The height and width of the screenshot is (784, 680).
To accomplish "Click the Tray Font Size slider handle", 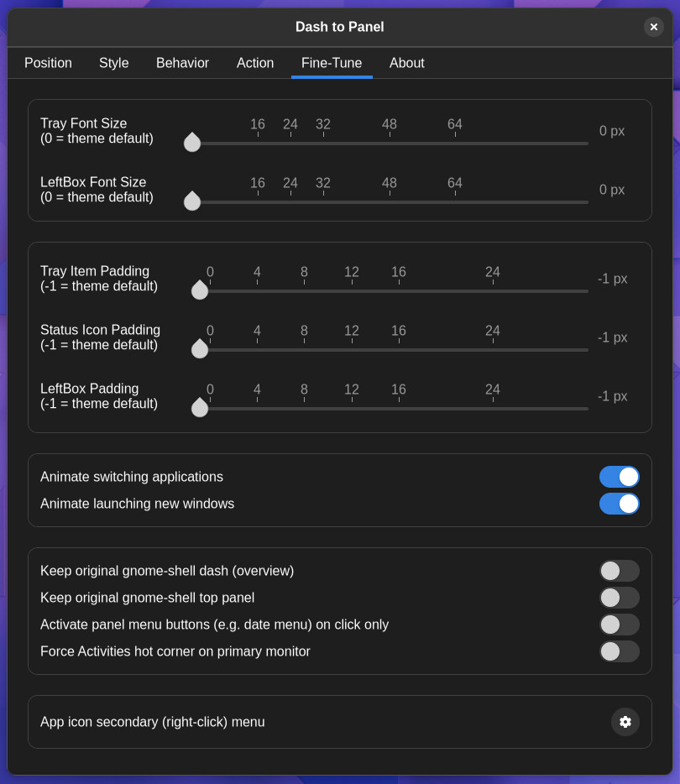I will pyautogui.click(x=192, y=143).
